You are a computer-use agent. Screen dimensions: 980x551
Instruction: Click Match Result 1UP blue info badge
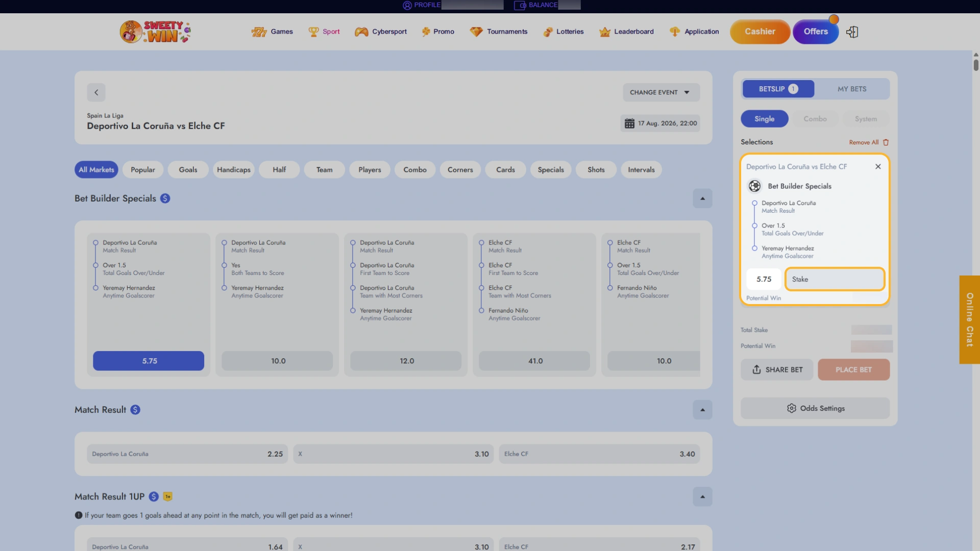[x=154, y=496]
